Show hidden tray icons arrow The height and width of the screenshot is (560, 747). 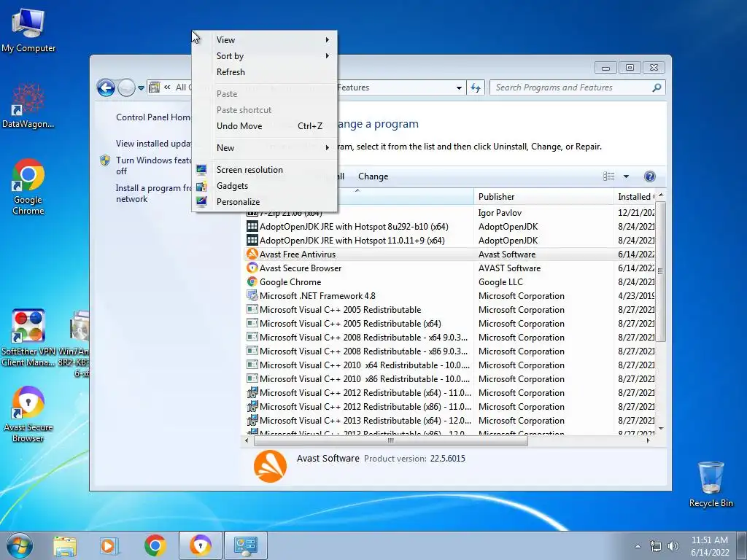tap(638, 546)
